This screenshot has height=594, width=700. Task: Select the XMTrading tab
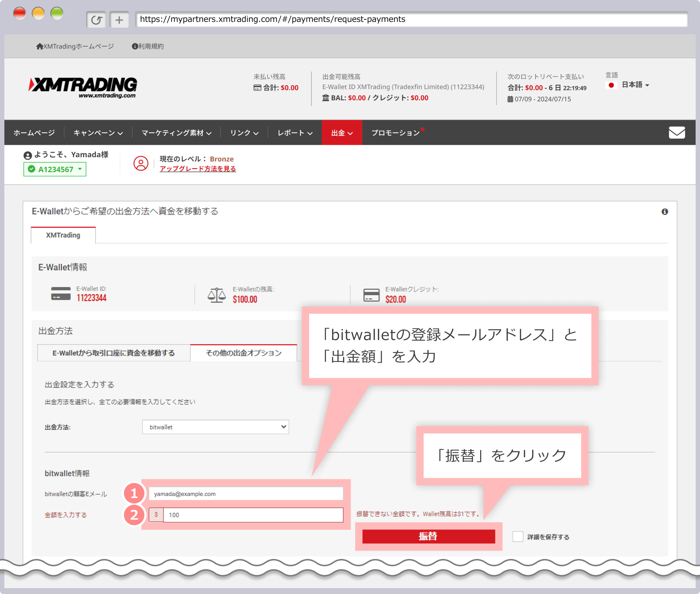click(63, 235)
